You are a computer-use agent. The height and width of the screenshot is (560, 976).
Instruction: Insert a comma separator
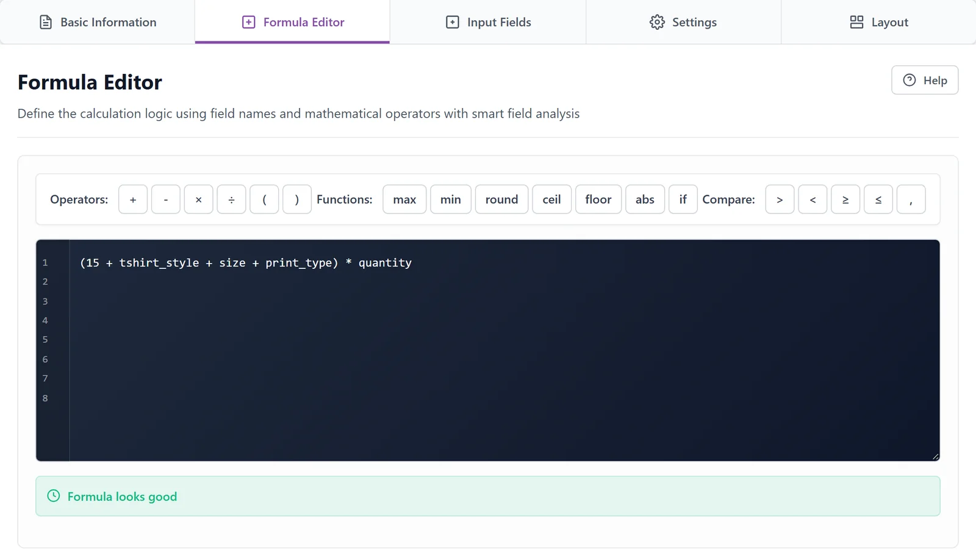(911, 199)
